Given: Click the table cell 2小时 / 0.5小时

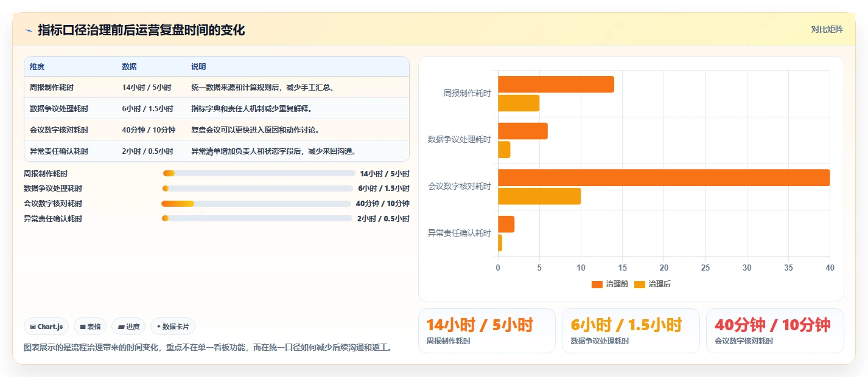Looking at the screenshot, I should point(148,151).
